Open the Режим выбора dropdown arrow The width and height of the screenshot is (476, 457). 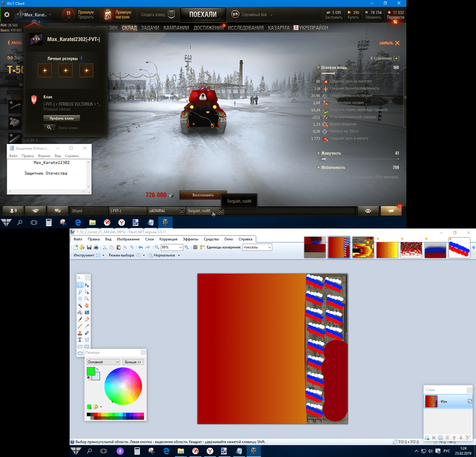pos(143,255)
